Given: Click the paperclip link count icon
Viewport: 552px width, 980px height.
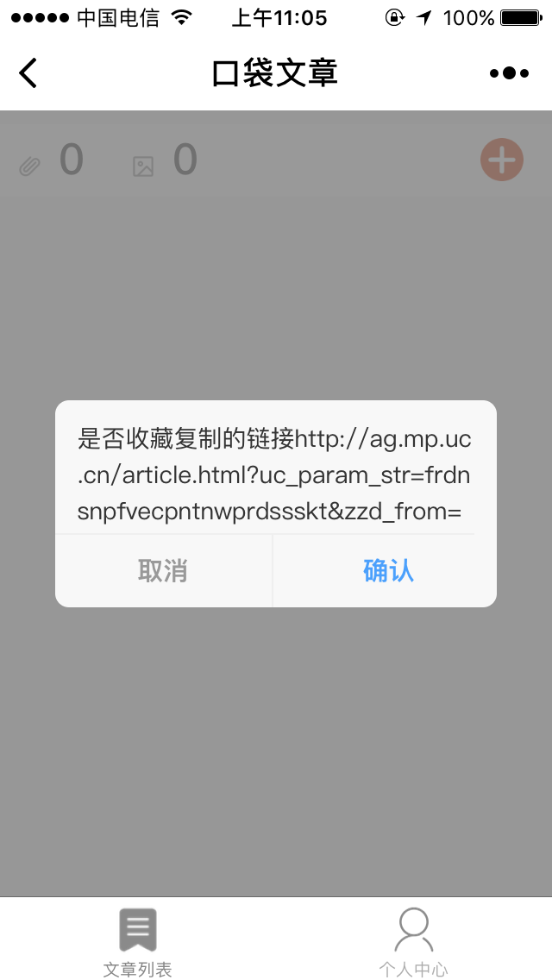Looking at the screenshot, I should [29, 166].
